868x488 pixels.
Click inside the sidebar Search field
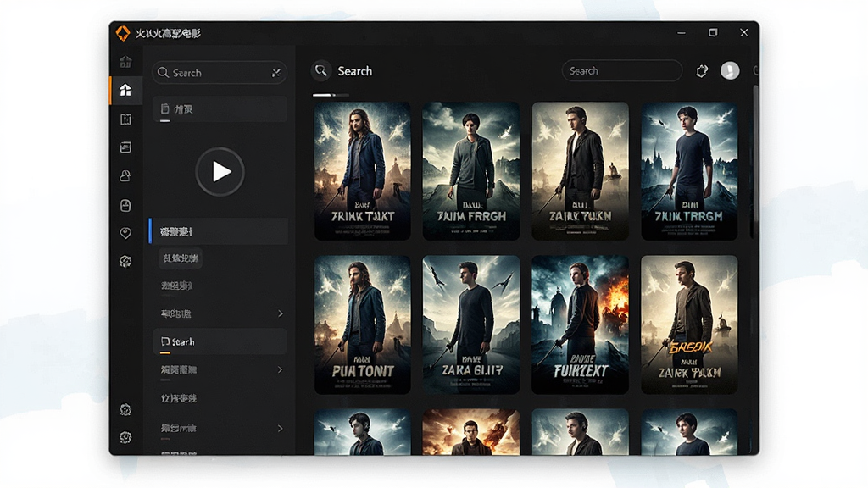coord(220,73)
